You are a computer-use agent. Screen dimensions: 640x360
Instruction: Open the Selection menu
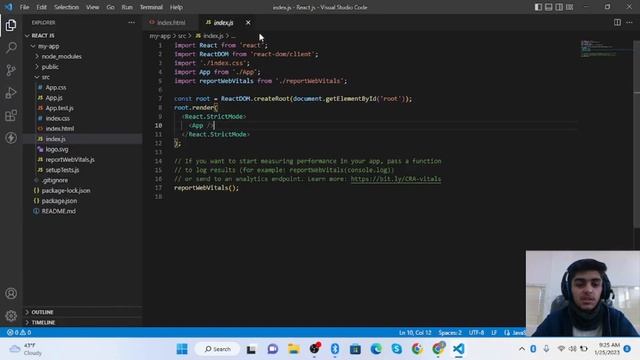(66, 7)
